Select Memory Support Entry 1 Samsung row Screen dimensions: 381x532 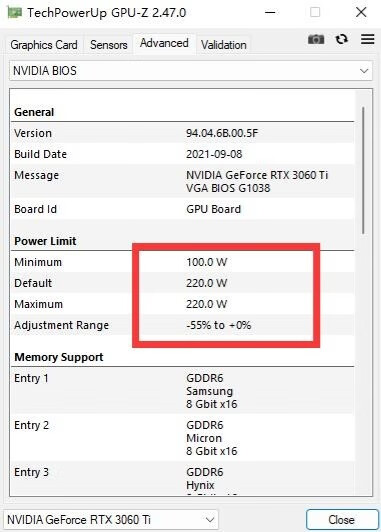pos(183,391)
